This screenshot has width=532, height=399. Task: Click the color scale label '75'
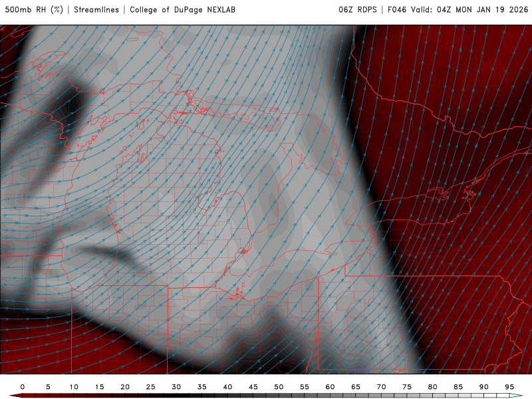[x=407, y=387]
